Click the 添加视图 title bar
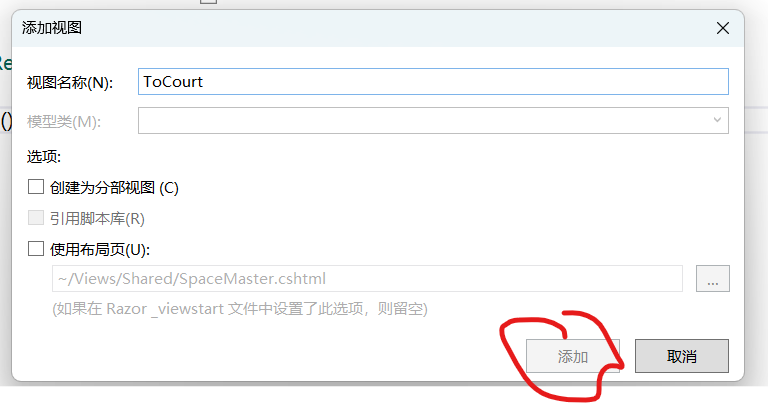Viewport: 768px width, 404px height. (x=362, y=28)
